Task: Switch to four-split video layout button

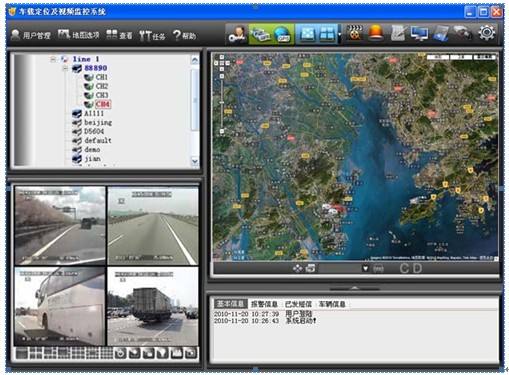Action: pos(36,353)
